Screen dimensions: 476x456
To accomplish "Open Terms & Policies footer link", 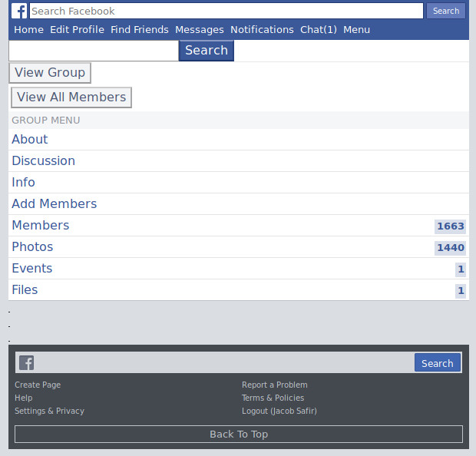I will (x=273, y=398).
